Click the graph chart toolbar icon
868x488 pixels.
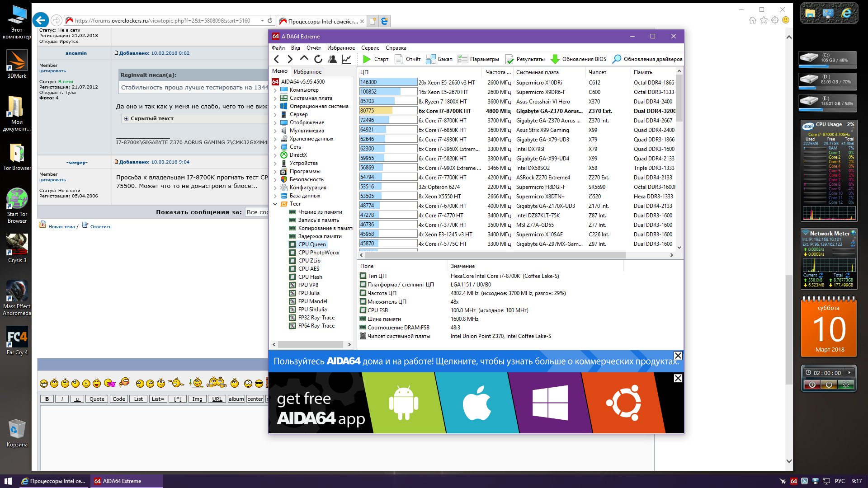(346, 59)
